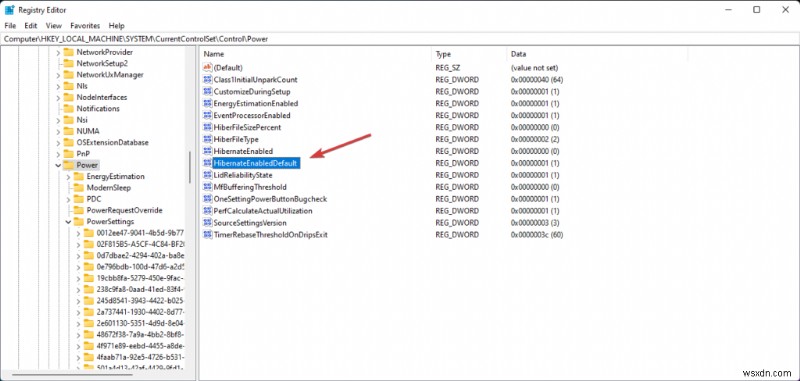
Task: Click the EventProcessorEnabled DWORD icon
Action: [x=207, y=115]
